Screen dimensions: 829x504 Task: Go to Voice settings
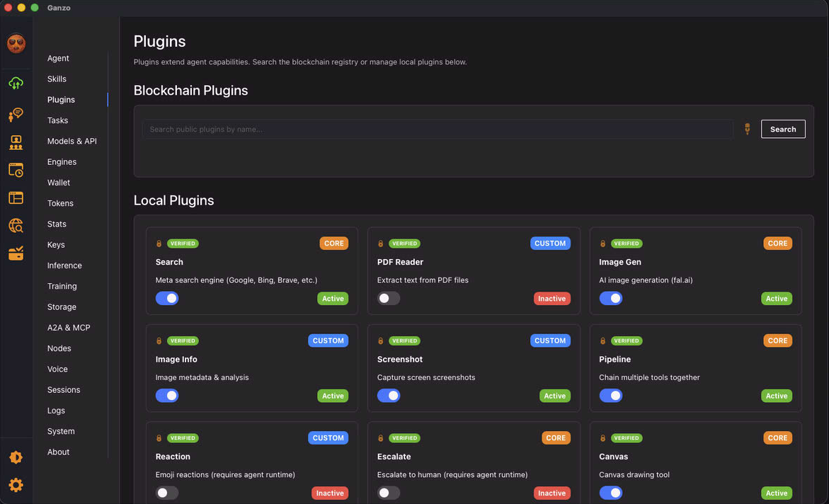pos(57,369)
